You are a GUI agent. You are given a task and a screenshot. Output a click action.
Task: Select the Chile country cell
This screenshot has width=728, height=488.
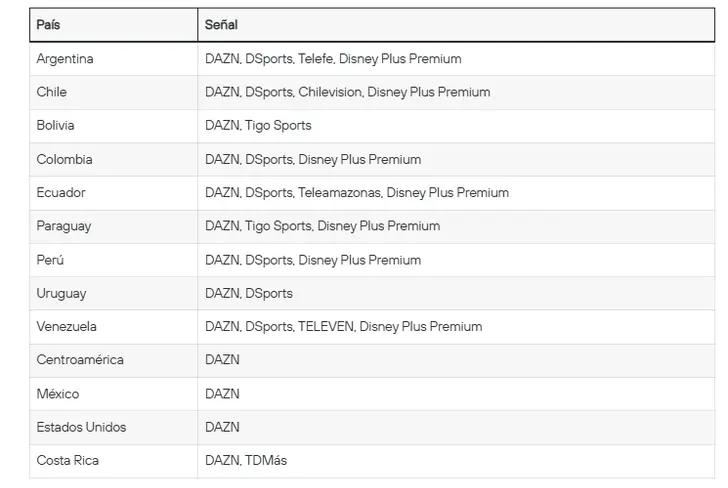pos(52,92)
